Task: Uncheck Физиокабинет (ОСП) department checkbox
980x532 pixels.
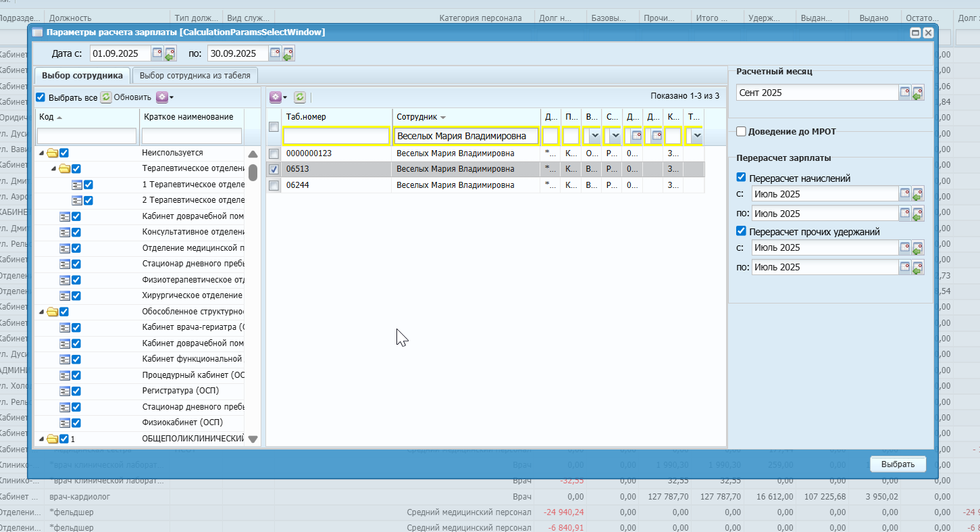Action: click(x=76, y=422)
